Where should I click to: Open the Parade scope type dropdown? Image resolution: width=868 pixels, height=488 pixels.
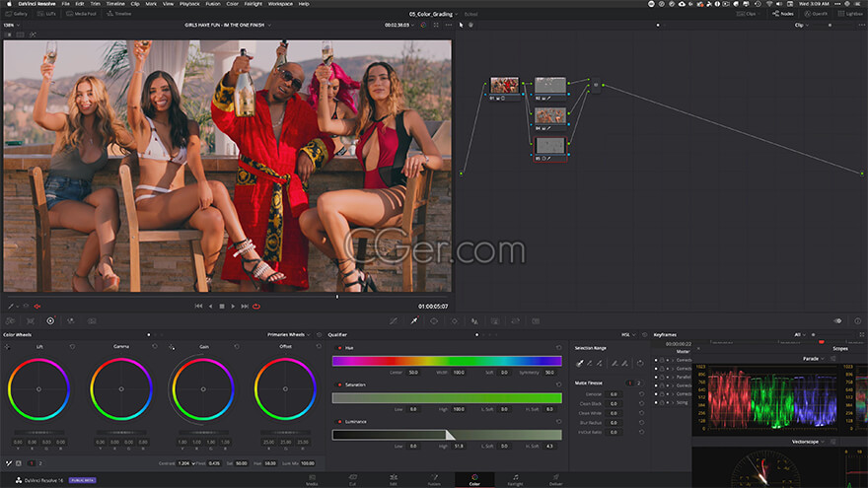pyautogui.click(x=813, y=359)
